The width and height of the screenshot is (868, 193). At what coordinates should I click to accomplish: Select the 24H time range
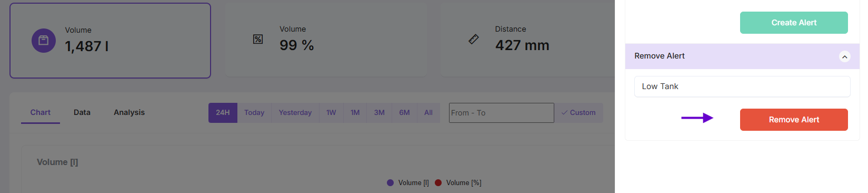pos(223,113)
